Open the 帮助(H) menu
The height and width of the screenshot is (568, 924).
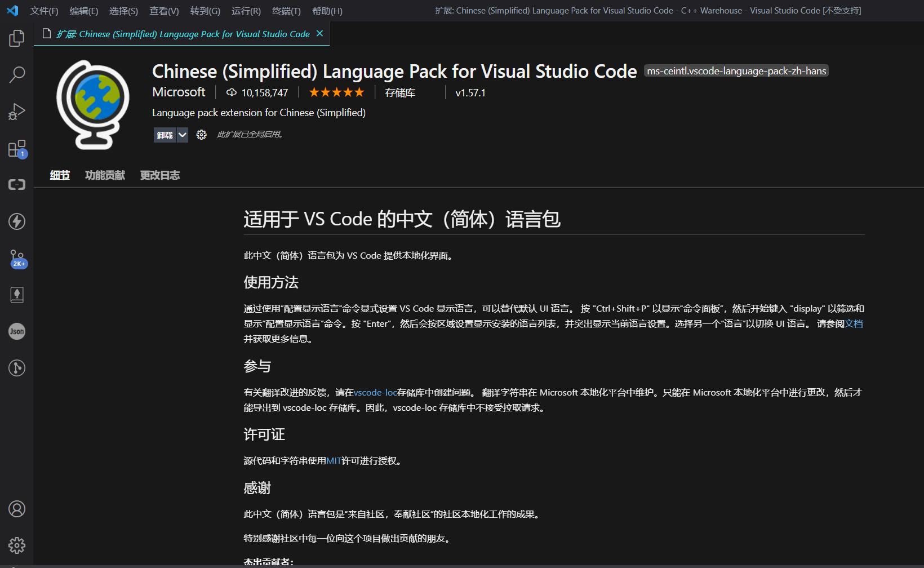[x=327, y=11]
